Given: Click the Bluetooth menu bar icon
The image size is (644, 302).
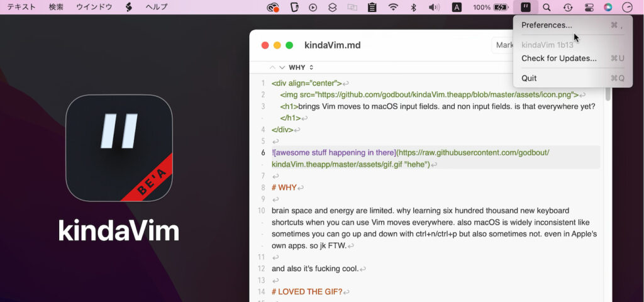Looking at the screenshot, I should tap(413, 8).
